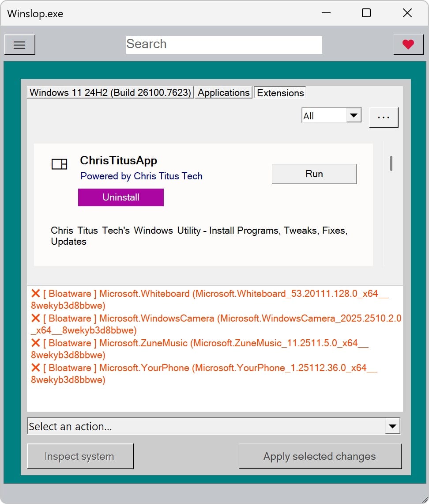Close the Winslop.exe window

[407, 13]
